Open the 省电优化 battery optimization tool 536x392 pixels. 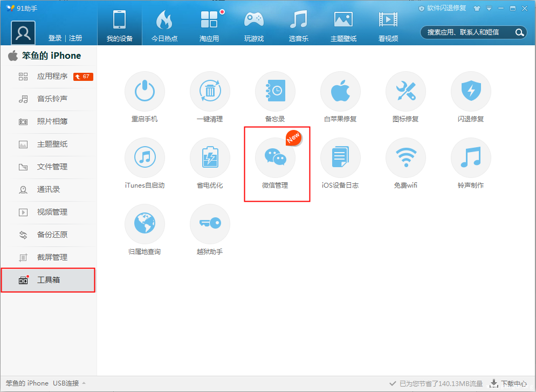pyautogui.click(x=210, y=157)
